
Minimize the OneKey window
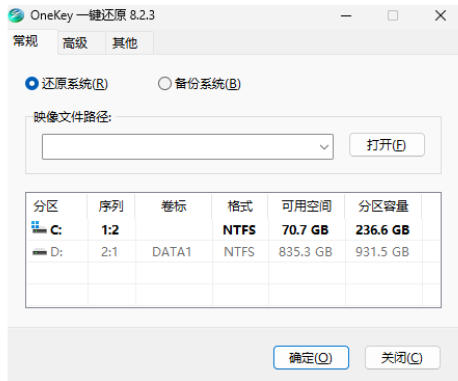coord(346,16)
